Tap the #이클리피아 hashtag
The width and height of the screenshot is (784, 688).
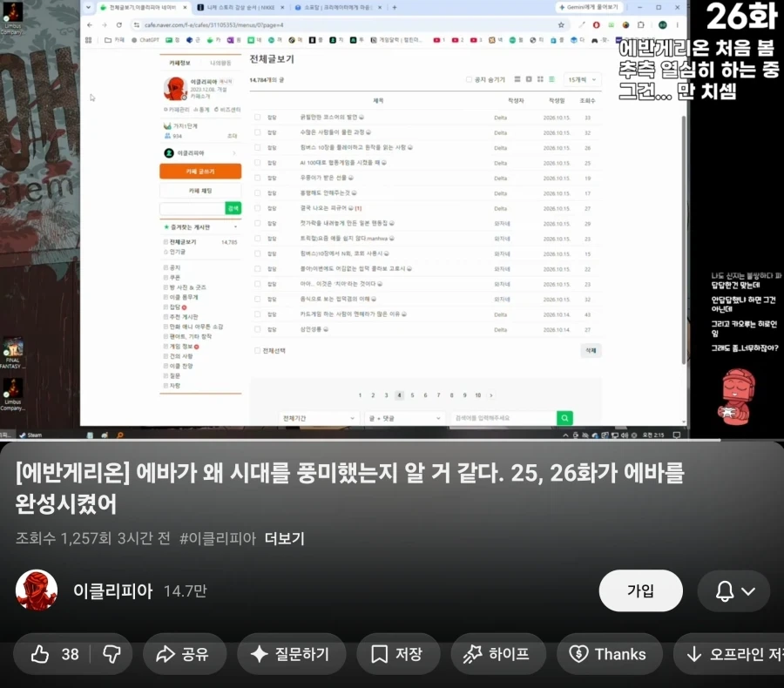218,538
